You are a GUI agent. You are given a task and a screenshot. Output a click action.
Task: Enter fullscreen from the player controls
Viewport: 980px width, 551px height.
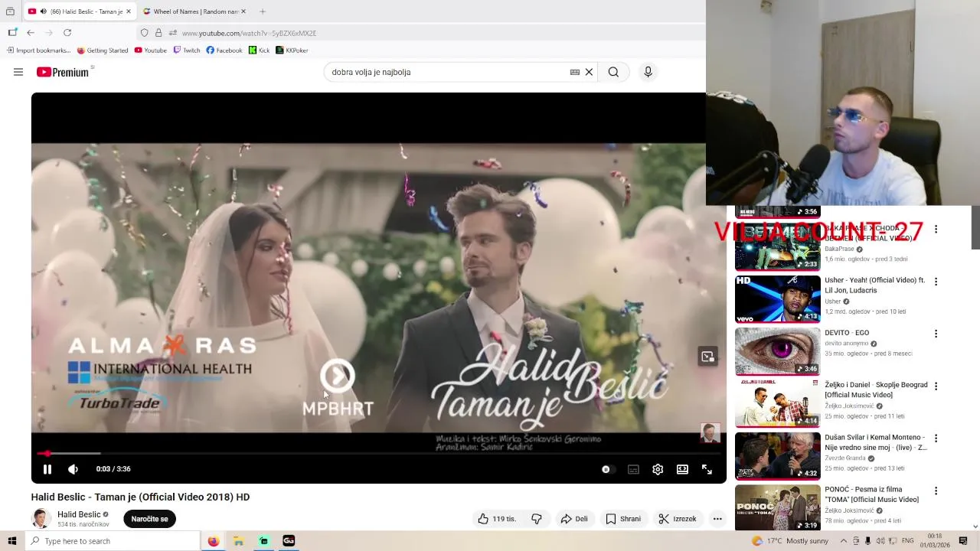[707, 469]
